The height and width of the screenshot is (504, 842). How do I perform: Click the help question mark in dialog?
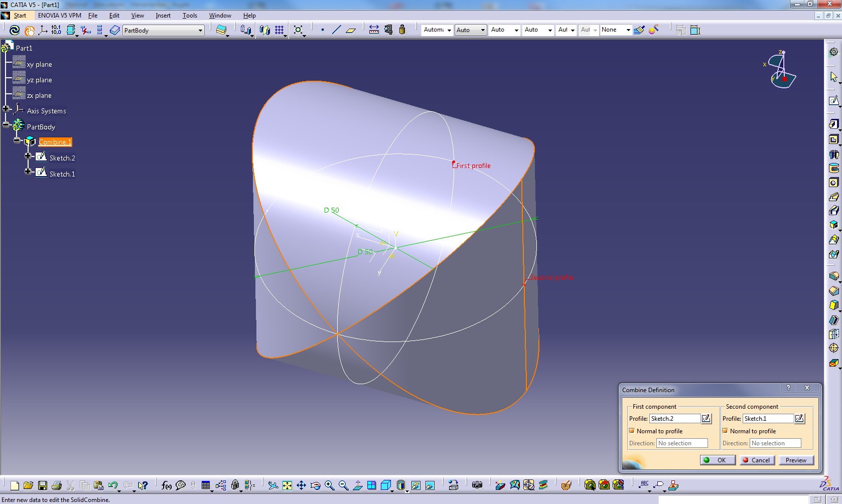click(x=788, y=388)
